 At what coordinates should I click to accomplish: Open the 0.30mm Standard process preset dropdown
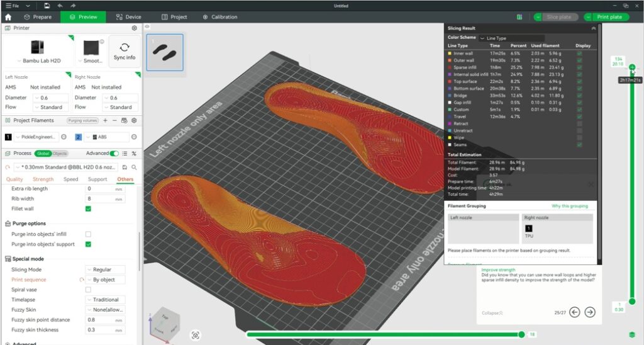pos(66,167)
